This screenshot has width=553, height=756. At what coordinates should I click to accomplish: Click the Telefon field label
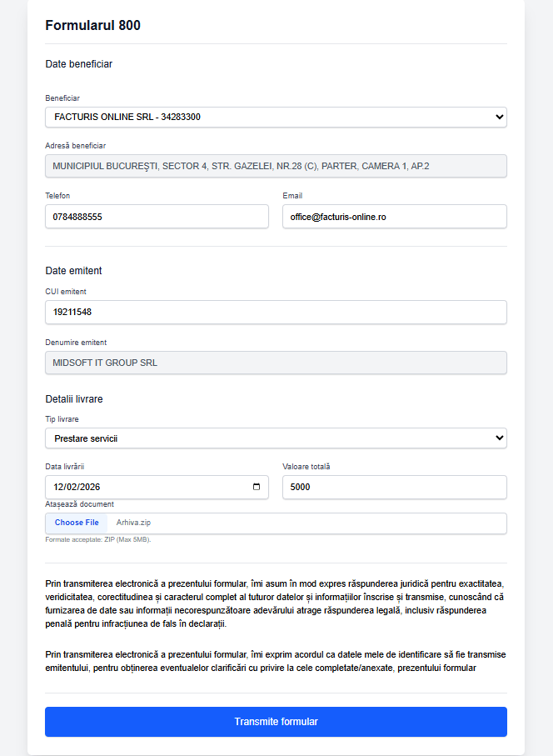pyautogui.click(x=57, y=196)
